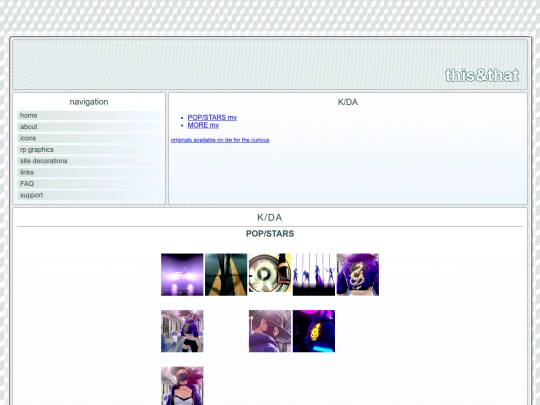Open the FAQ page
This screenshot has height=405, width=540.
(x=89, y=184)
